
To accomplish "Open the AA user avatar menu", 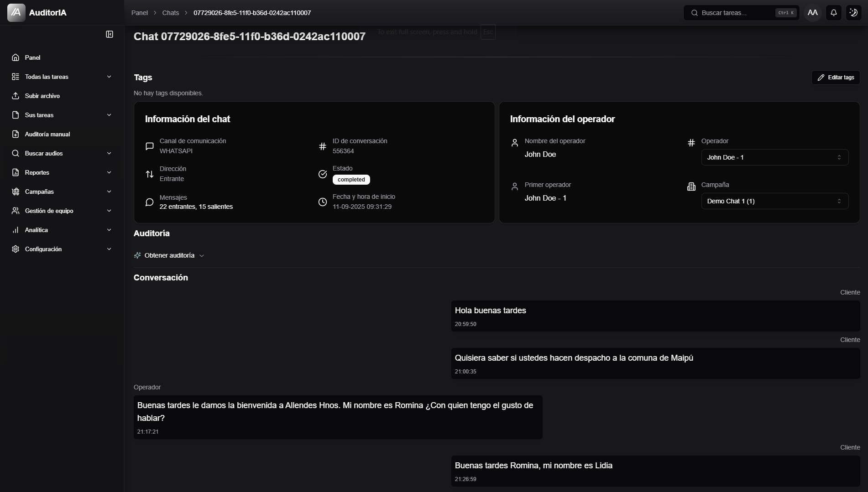I will tap(813, 13).
